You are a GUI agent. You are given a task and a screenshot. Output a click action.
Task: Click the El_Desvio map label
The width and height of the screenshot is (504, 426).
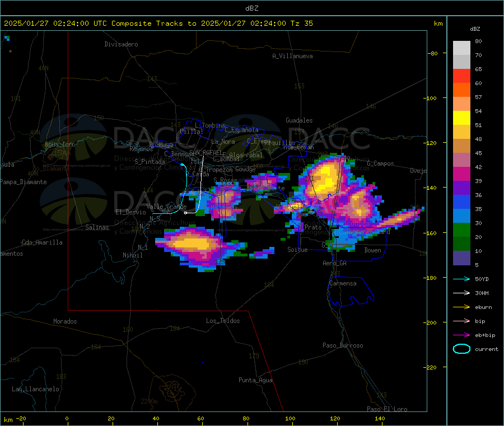(x=130, y=212)
